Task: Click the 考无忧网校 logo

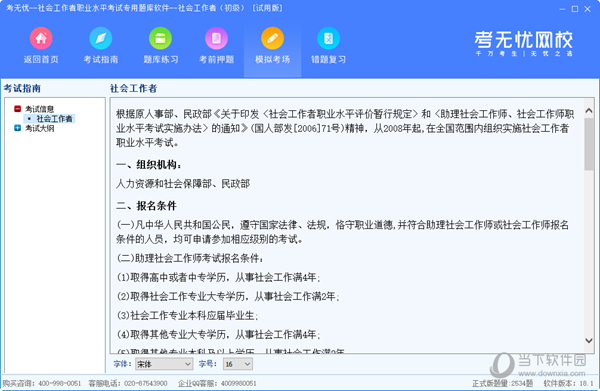Action: coord(524,43)
